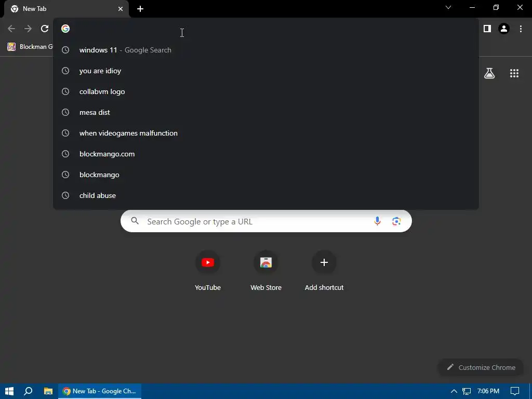Click the Google Chrome taskbar button
This screenshot has height=399, width=532.
(100, 391)
